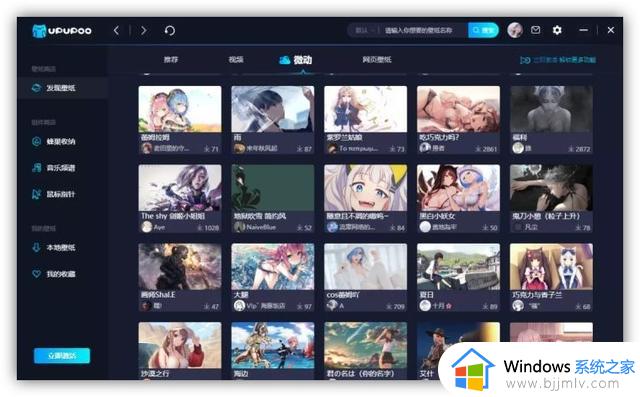The image size is (640, 397).
Task: Open the dark green wallpaper by NaiveBlue
Action: coord(273,188)
